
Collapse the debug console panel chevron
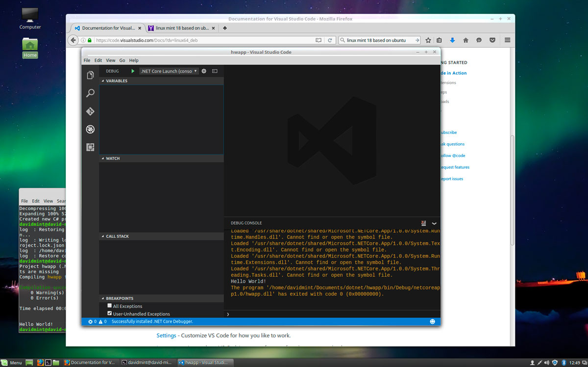(x=434, y=223)
